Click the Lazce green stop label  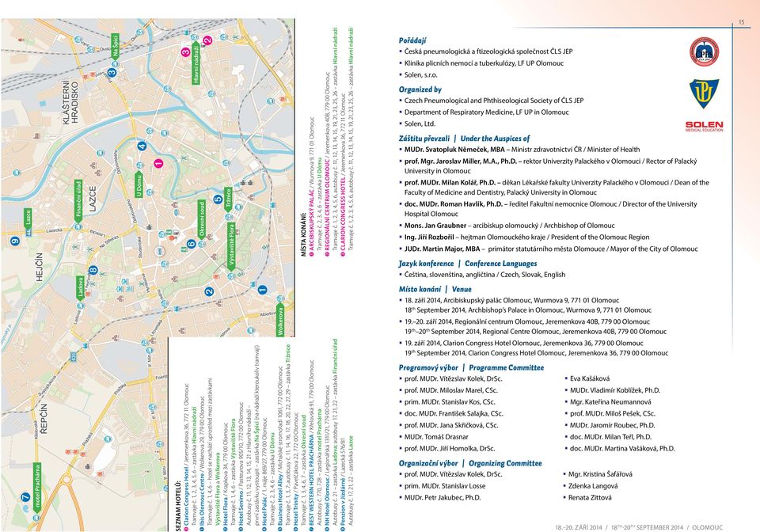point(28,219)
